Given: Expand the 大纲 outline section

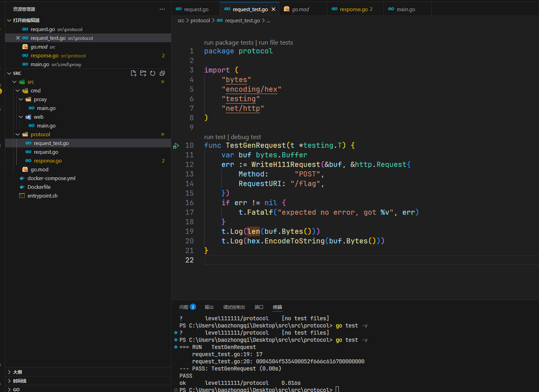Looking at the screenshot, I should pyautogui.click(x=18, y=372).
